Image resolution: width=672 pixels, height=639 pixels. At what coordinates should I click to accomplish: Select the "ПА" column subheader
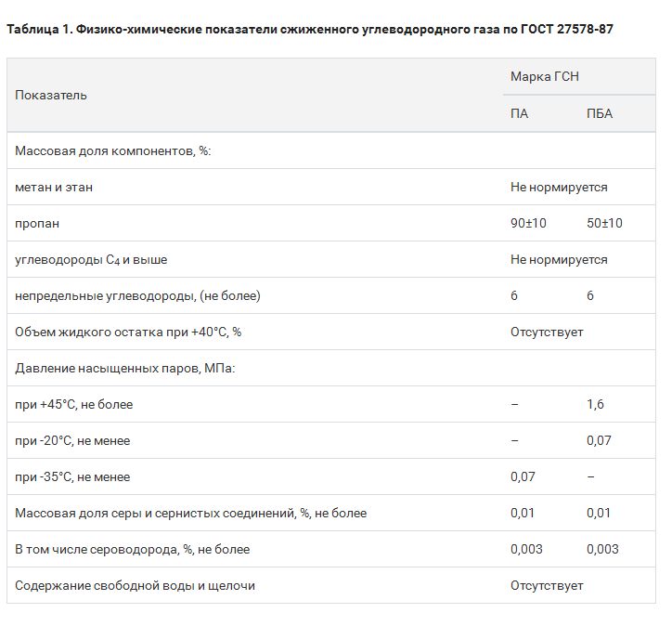tap(520, 113)
